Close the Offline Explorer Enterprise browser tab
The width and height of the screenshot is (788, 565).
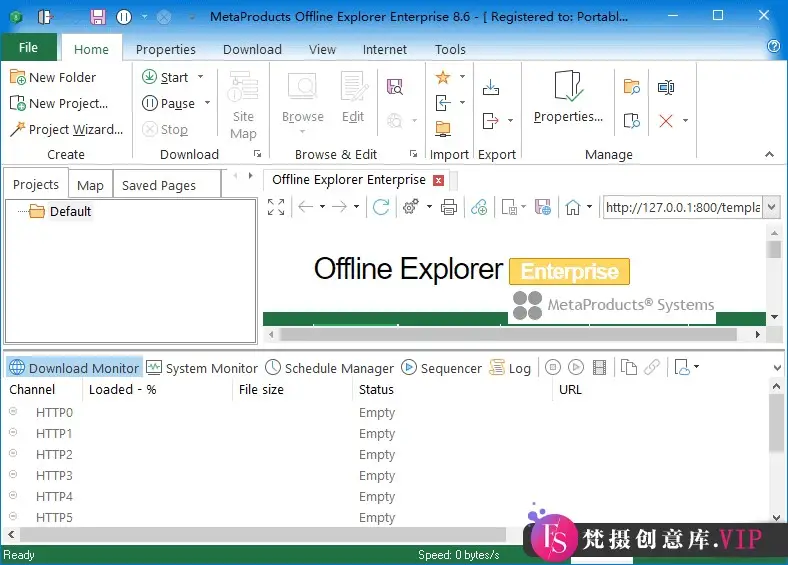pos(439,180)
